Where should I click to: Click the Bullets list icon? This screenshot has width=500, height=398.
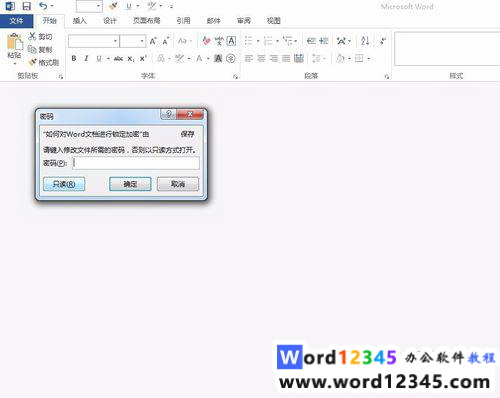(x=249, y=41)
